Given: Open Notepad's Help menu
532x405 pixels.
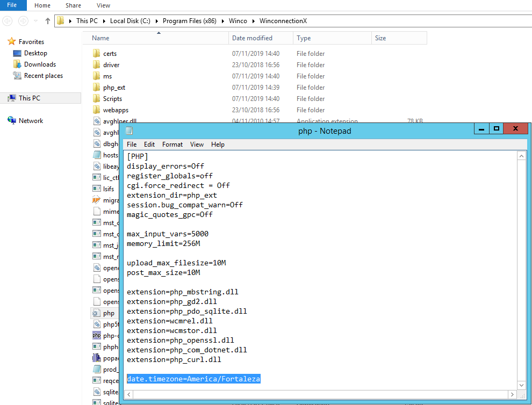Looking at the screenshot, I should (x=218, y=144).
